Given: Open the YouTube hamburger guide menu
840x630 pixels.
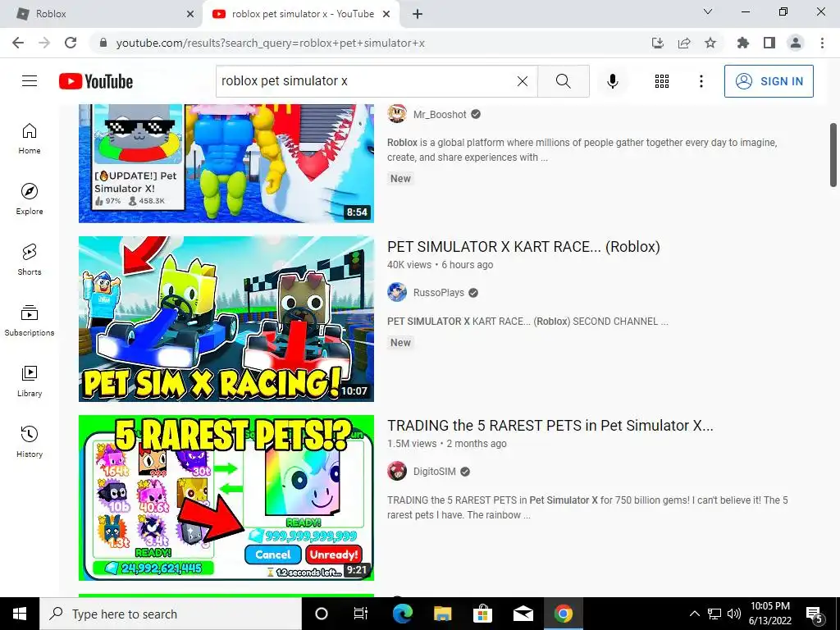Looking at the screenshot, I should (30, 81).
